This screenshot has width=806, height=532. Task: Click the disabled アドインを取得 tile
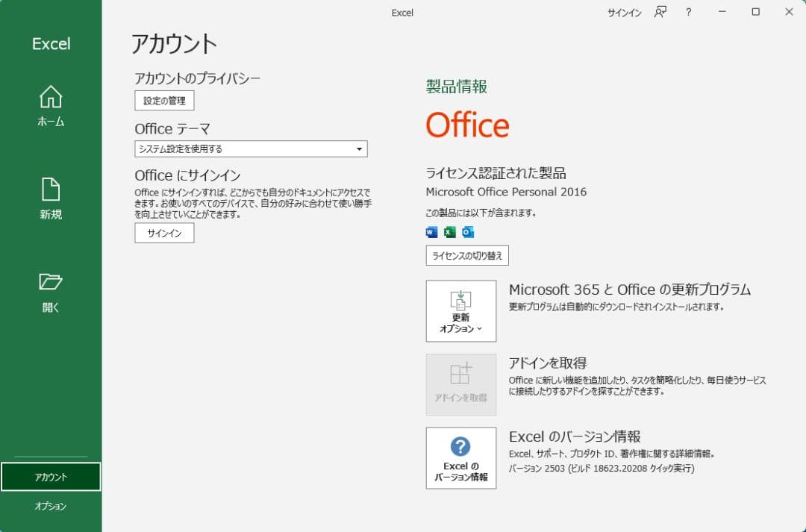460,384
